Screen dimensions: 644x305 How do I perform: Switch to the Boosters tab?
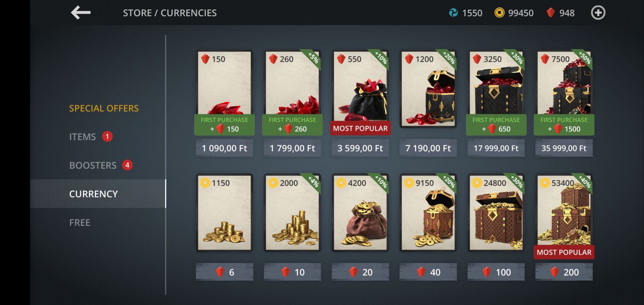click(93, 165)
